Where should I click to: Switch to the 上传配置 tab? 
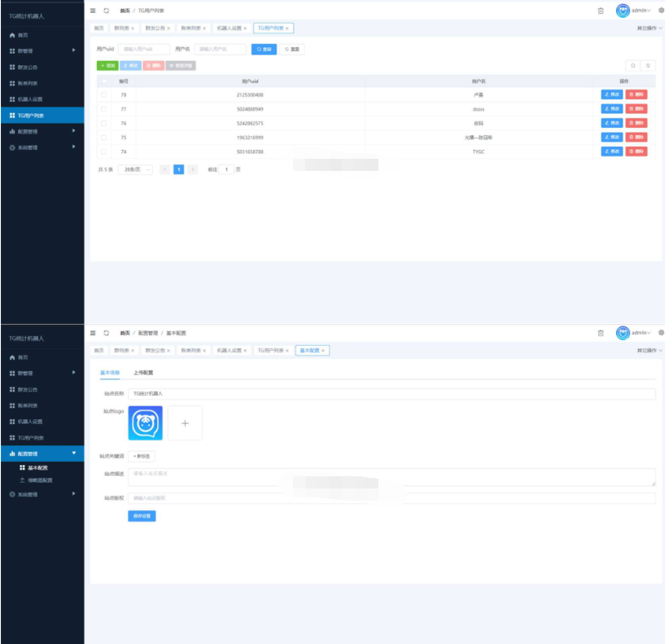click(x=143, y=373)
